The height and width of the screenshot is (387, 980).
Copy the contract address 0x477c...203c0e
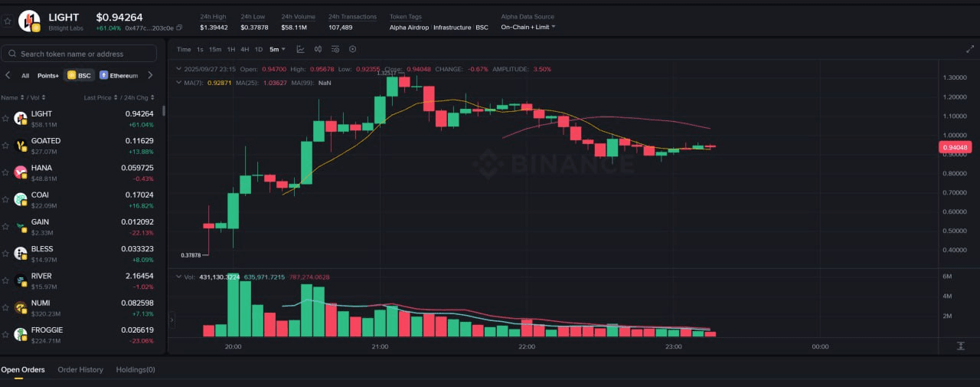(x=179, y=28)
